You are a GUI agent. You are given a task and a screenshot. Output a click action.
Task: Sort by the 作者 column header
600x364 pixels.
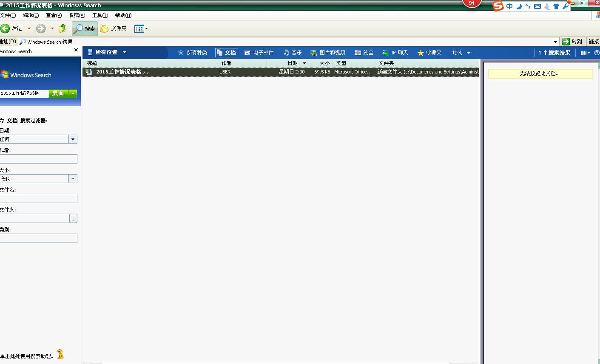pyautogui.click(x=242, y=63)
